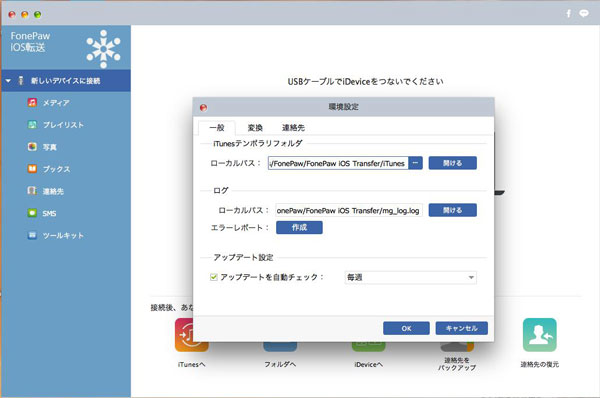The height and width of the screenshot is (398, 600).
Task: Collapse the 新しいデバイスに接続 tree arrow
Action: coord(8,81)
